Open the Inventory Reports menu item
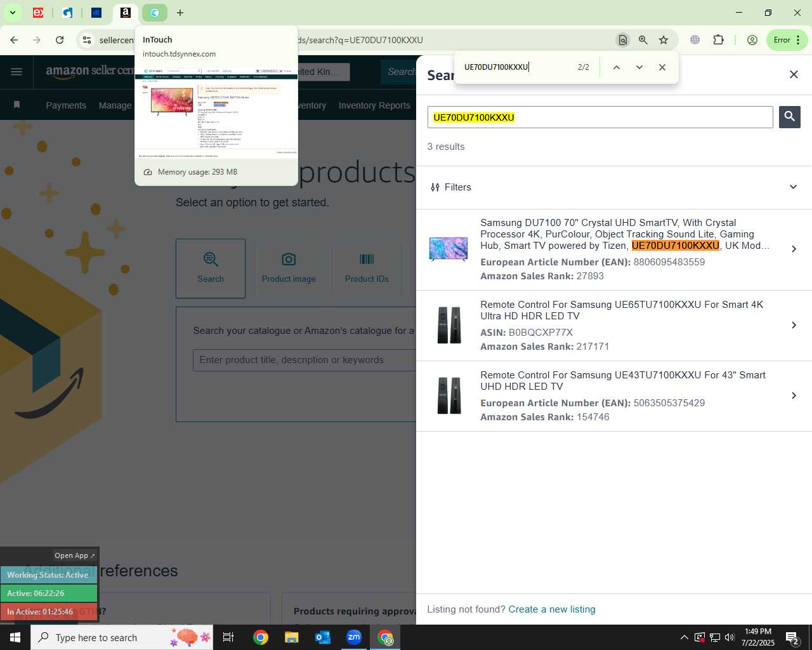This screenshot has width=812, height=650. [374, 105]
